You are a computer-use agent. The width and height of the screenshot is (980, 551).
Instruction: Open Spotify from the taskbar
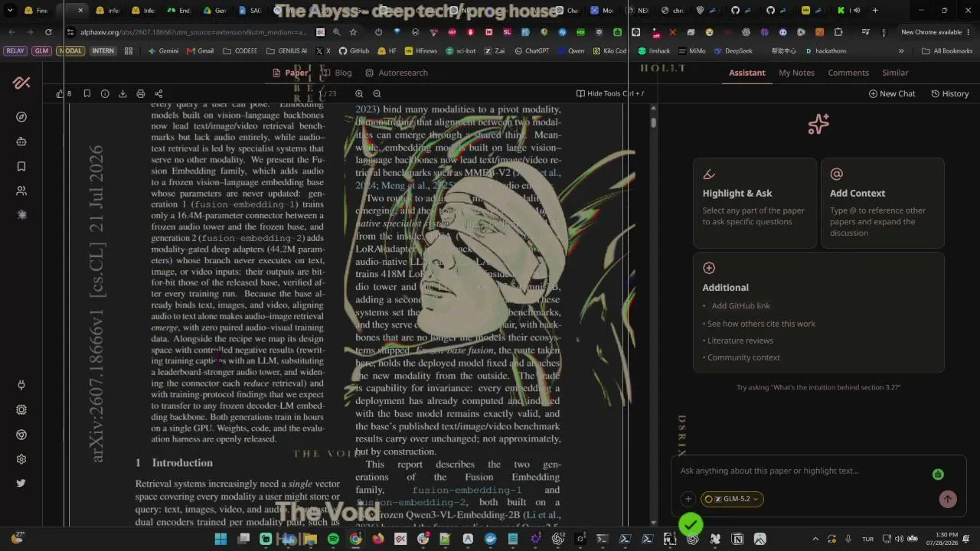click(x=333, y=539)
